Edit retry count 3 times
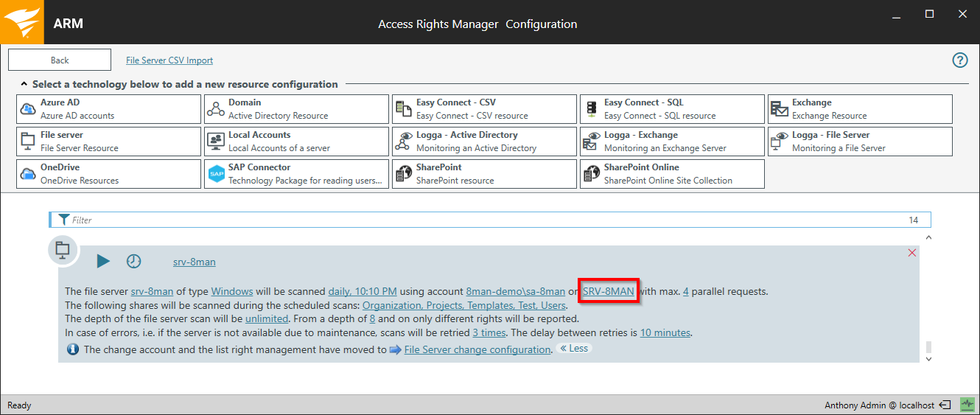Screen dimensions: 980x415 [489, 332]
